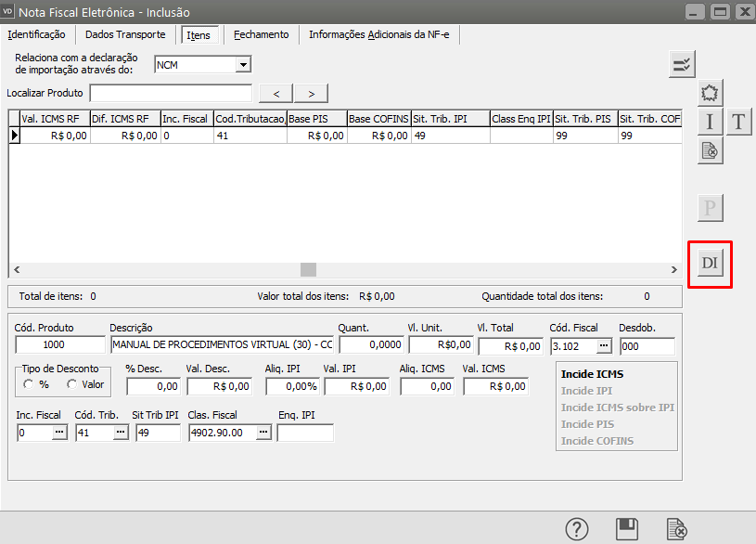Viewport: 756px width, 544px height.
Task: Go to next product with ">" button
Action: coord(311,93)
